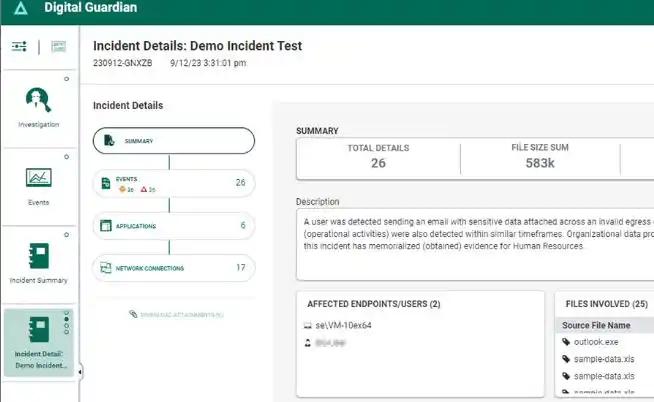Image resolution: width=654 pixels, height=402 pixels.
Task: Select the APPLICATIONS step showing 6
Action: click(174, 226)
